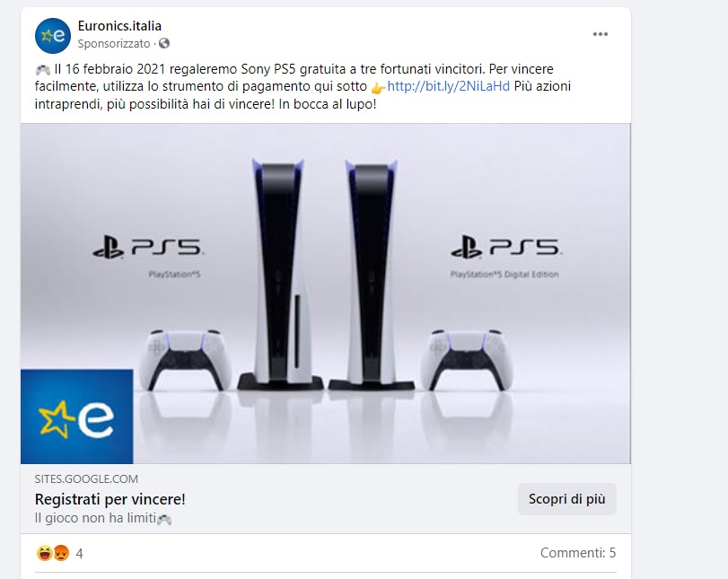Click the laughing reaction emoji

point(45,553)
